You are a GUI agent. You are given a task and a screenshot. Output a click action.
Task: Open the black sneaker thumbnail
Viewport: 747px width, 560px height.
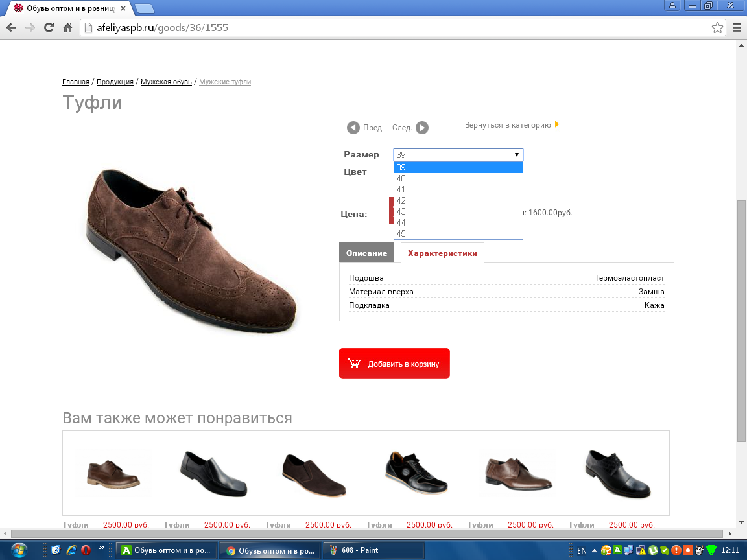(416, 473)
